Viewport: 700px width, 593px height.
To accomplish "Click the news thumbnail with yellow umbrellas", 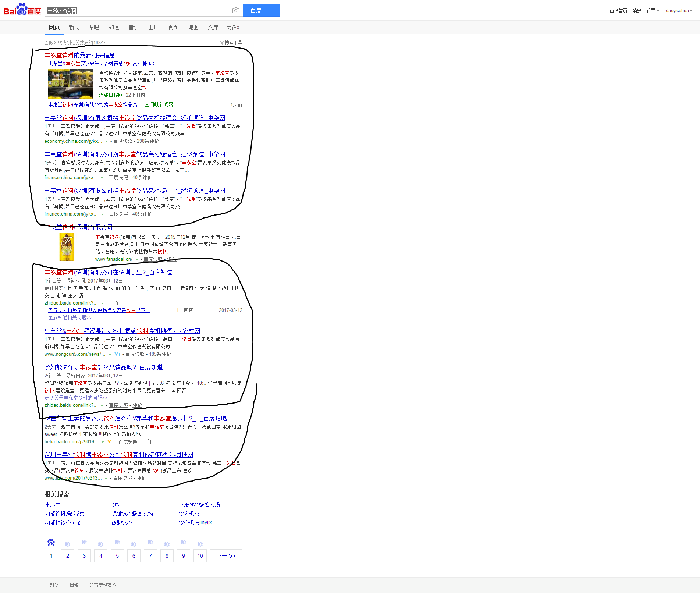I will click(x=70, y=84).
